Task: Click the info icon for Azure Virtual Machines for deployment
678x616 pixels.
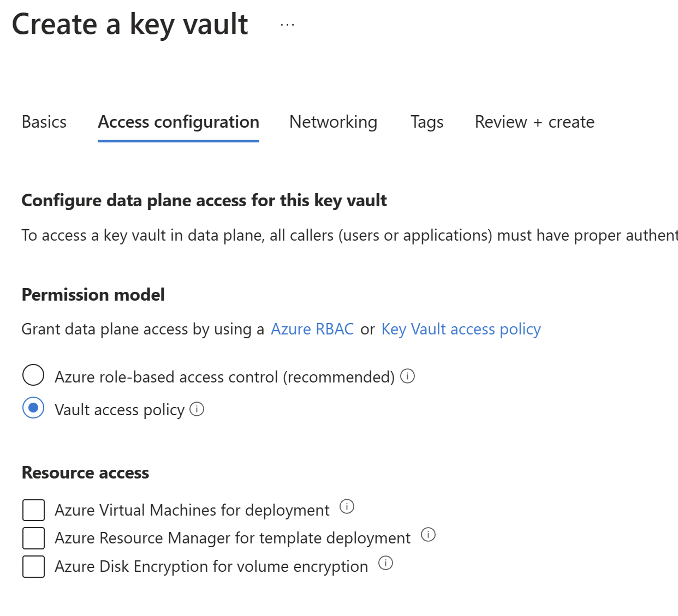Action: click(347, 507)
